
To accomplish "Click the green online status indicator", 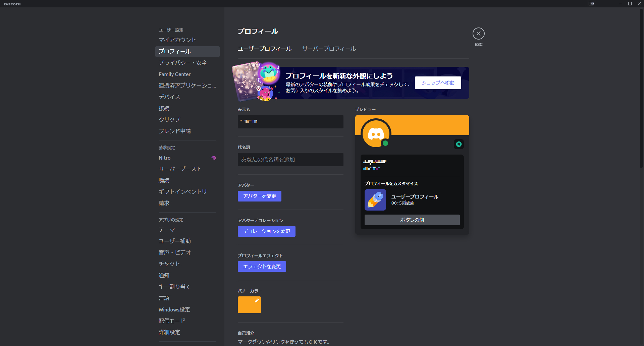I will [x=385, y=143].
